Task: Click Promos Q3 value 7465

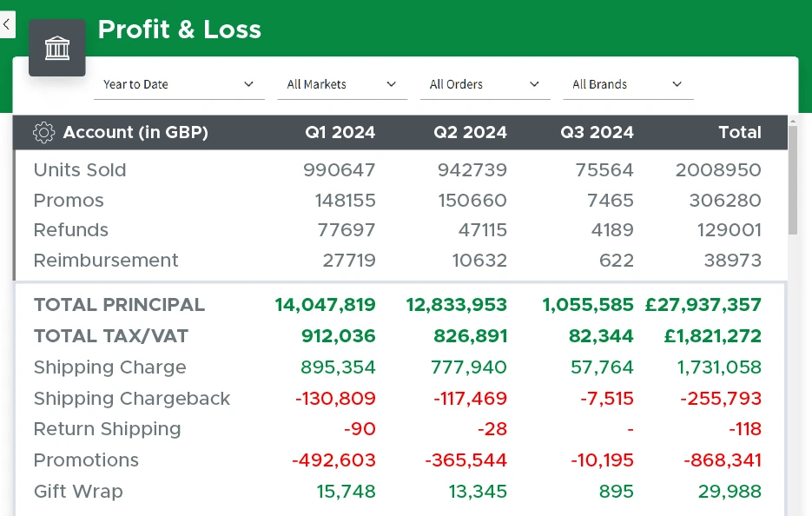Action: click(x=610, y=201)
